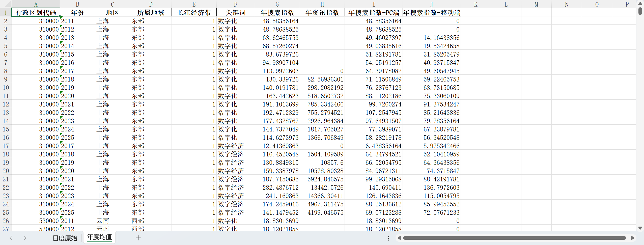Click the vertical scrollbar up arrow
Image resolution: width=644 pixels, height=245 pixels.
[640, 3]
